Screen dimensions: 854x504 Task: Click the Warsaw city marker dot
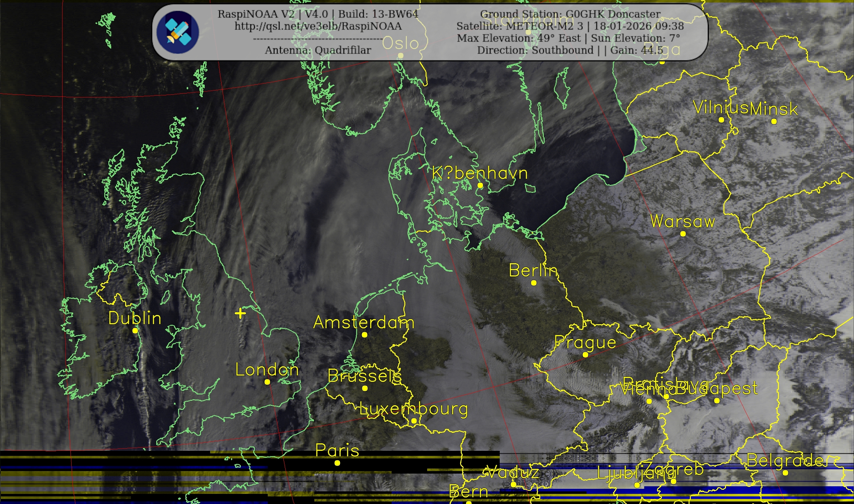point(683,234)
